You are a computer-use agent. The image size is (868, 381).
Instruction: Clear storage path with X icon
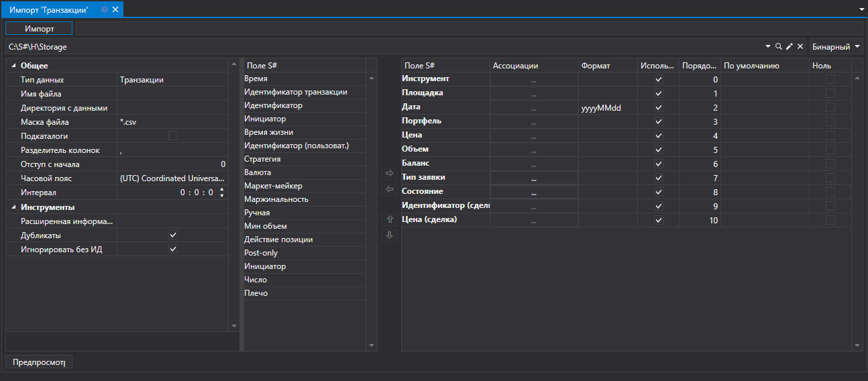(x=800, y=47)
